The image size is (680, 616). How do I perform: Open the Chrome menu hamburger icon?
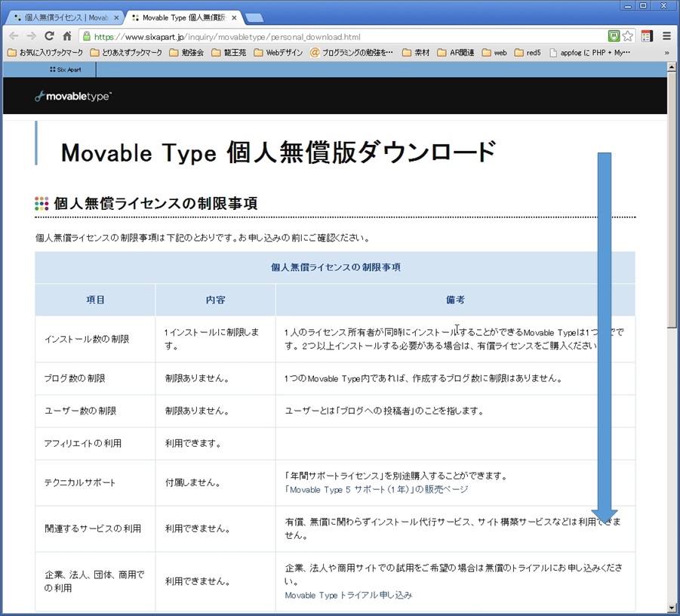click(666, 36)
